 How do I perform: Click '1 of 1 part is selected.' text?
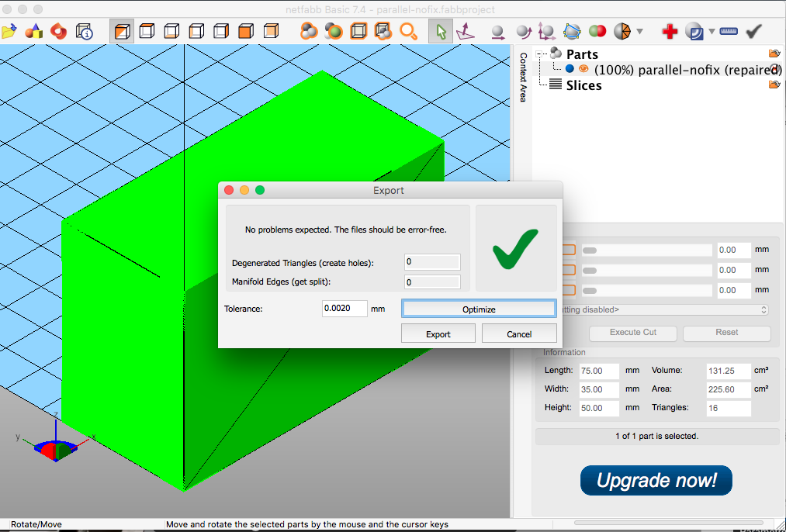(656, 437)
